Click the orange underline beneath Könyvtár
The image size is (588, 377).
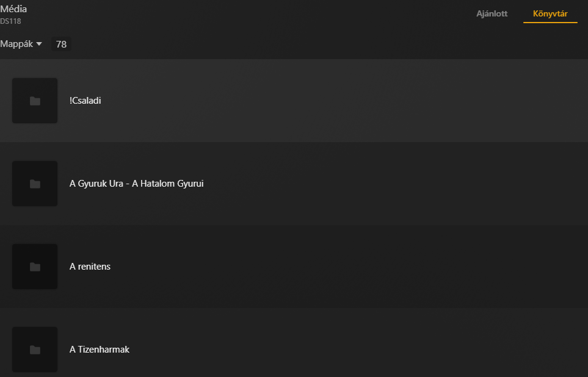[550, 23]
